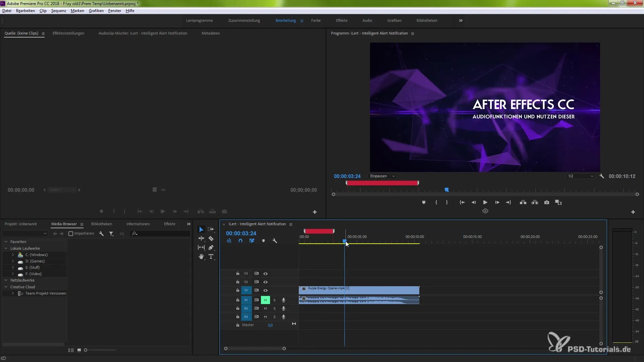Open button editor plus in program monitor
The image size is (644, 362).
point(633,212)
